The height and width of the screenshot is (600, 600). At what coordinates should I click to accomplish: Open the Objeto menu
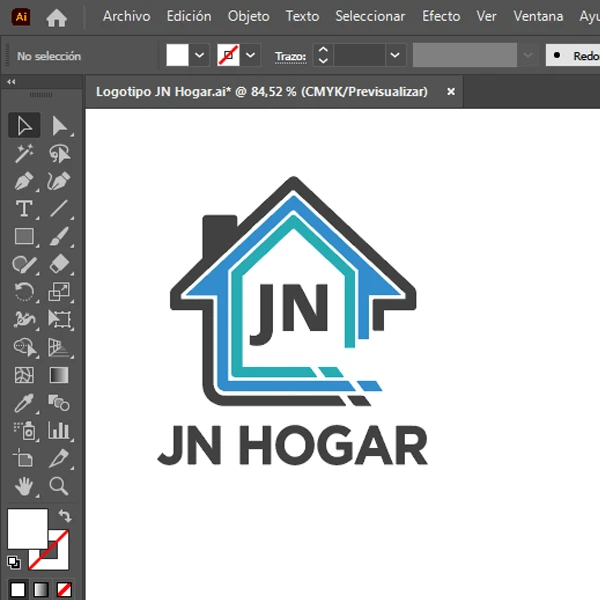pos(249,16)
